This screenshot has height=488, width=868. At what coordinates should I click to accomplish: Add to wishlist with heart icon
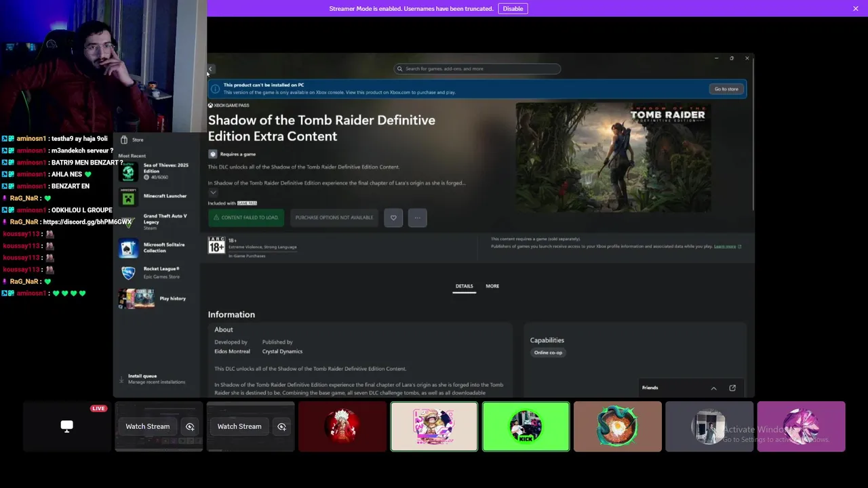393,218
